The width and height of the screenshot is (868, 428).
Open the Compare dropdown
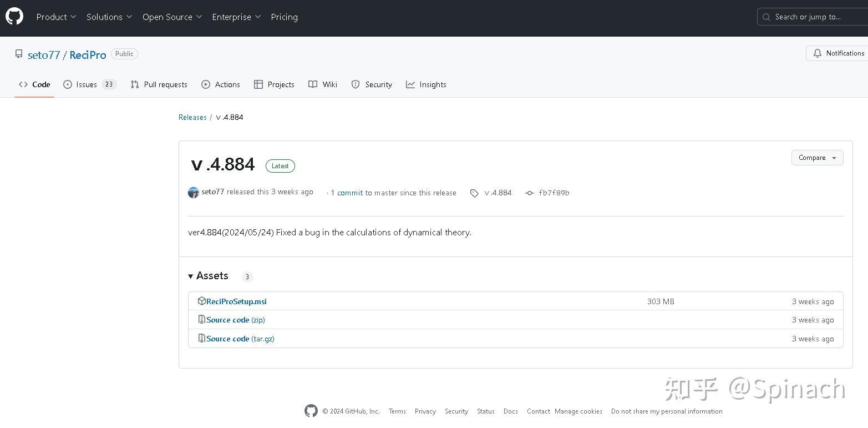pos(817,158)
